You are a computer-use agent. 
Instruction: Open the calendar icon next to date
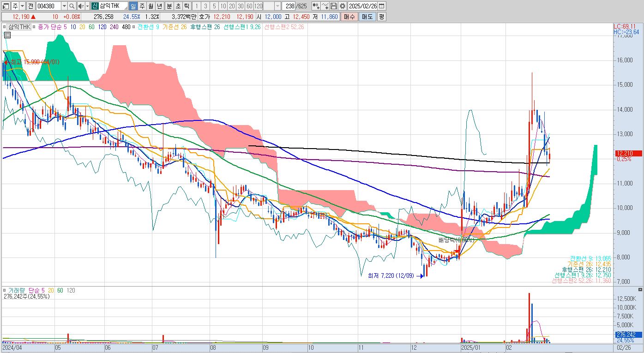point(381,6)
